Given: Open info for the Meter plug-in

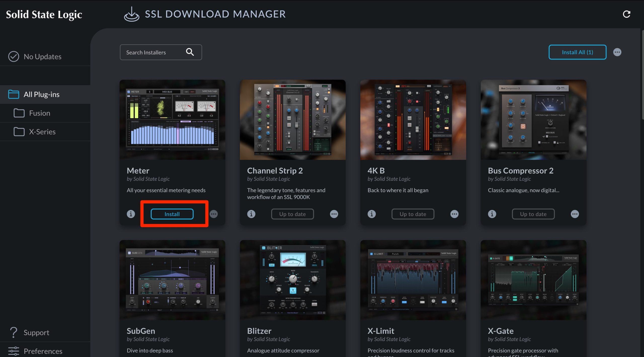Looking at the screenshot, I should pyautogui.click(x=131, y=214).
